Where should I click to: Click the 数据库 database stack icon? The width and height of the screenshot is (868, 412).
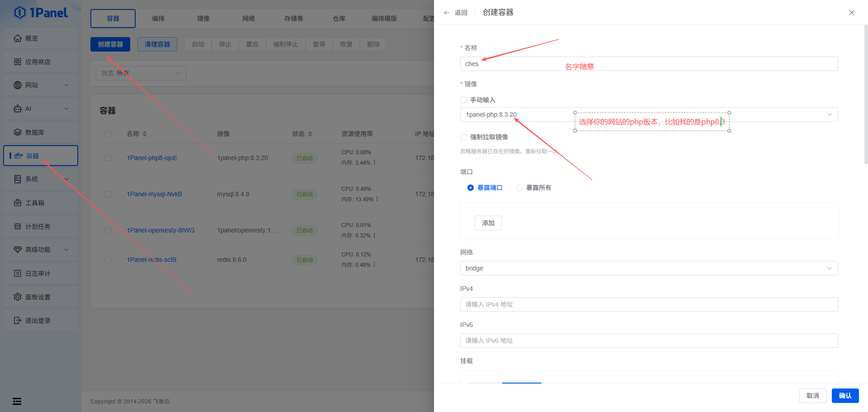point(18,133)
